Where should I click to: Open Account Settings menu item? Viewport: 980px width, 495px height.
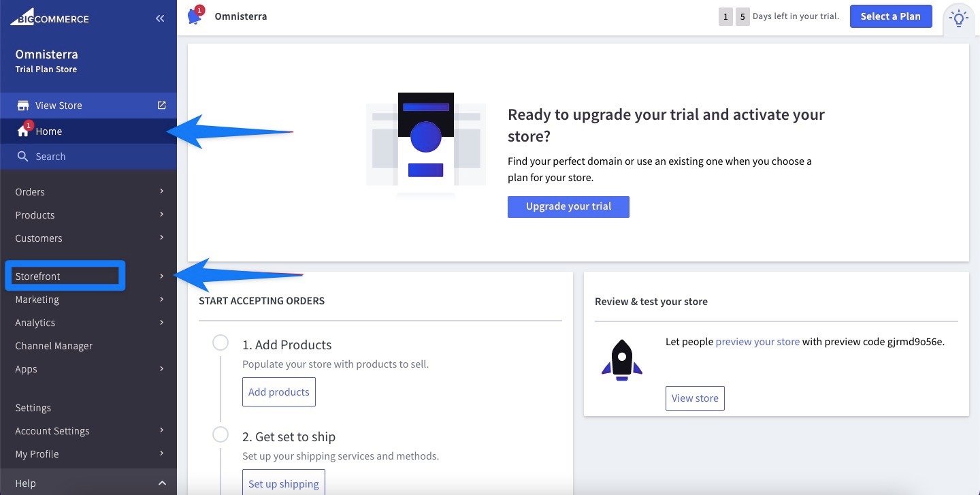click(88, 431)
